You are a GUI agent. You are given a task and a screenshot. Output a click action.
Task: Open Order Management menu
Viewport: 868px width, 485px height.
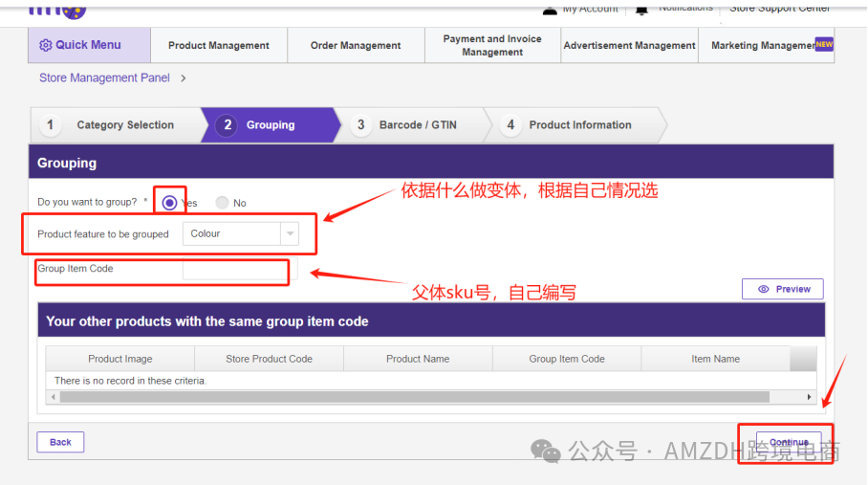pos(356,45)
